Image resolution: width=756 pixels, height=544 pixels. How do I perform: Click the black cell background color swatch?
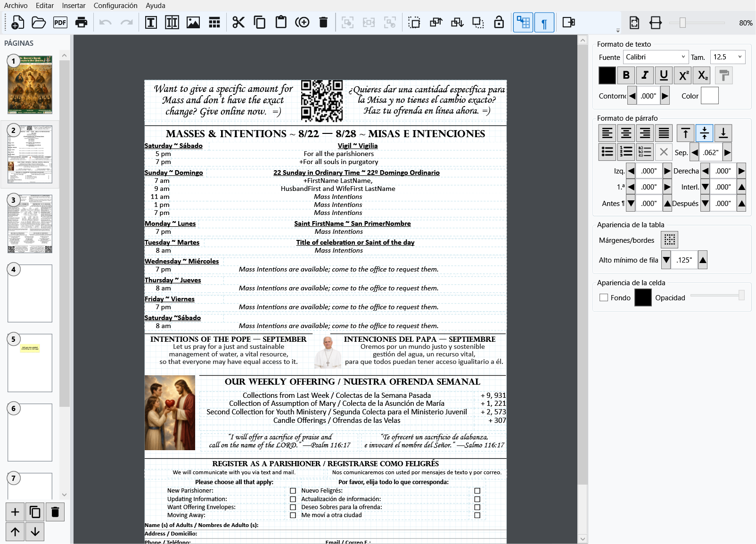pyautogui.click(x=643, y=297)
